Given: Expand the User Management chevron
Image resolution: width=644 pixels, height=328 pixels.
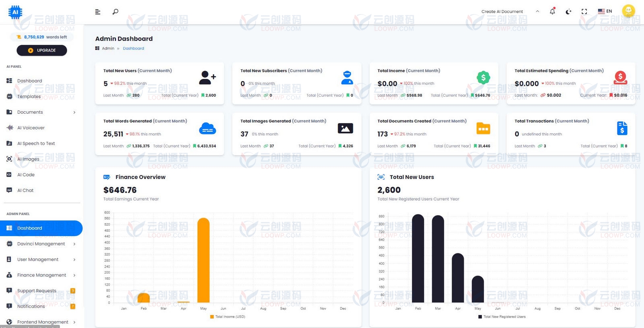Looking at the screenshot, I should pyautogui.click(x=74, y=259).
